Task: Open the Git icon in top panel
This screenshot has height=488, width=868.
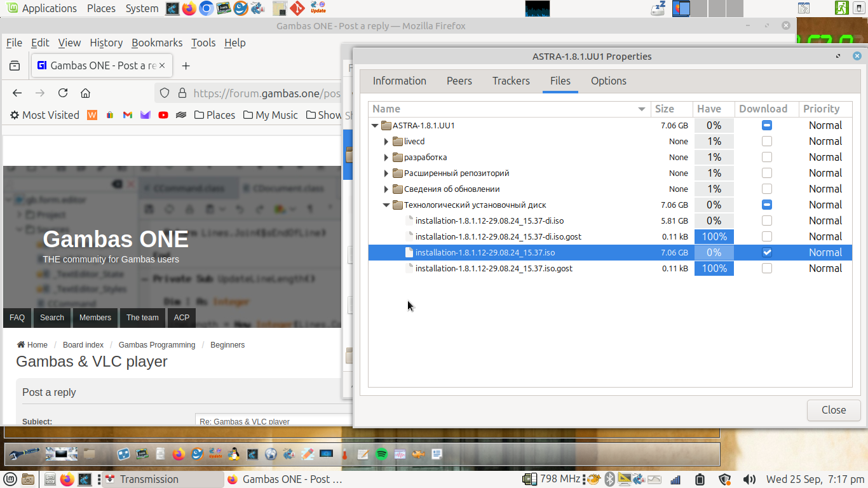Action: [x=297, y=8]
